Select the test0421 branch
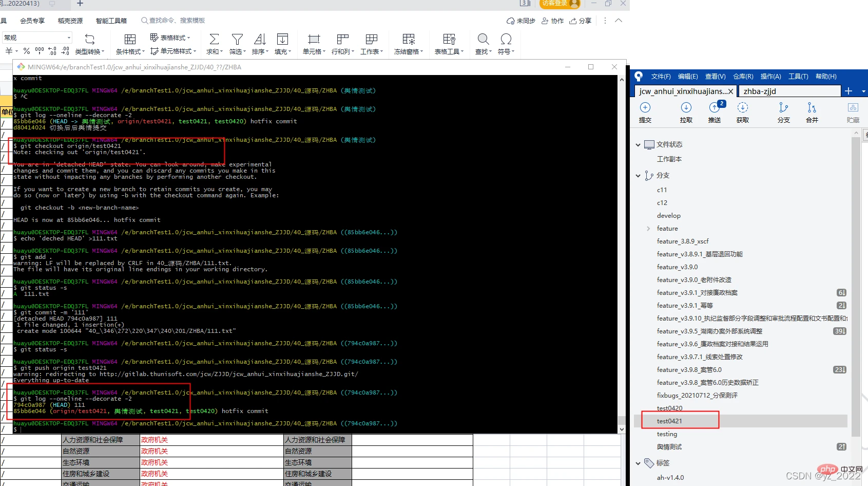The height and width of the screenshot is (486, 868). pos(669,421)
